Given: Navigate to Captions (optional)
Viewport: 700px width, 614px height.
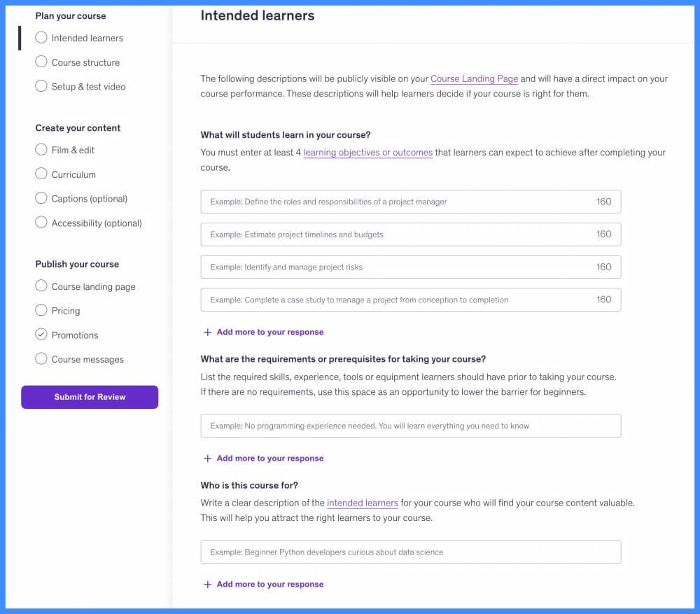Looking at the screenshot, I should point(89,199).
